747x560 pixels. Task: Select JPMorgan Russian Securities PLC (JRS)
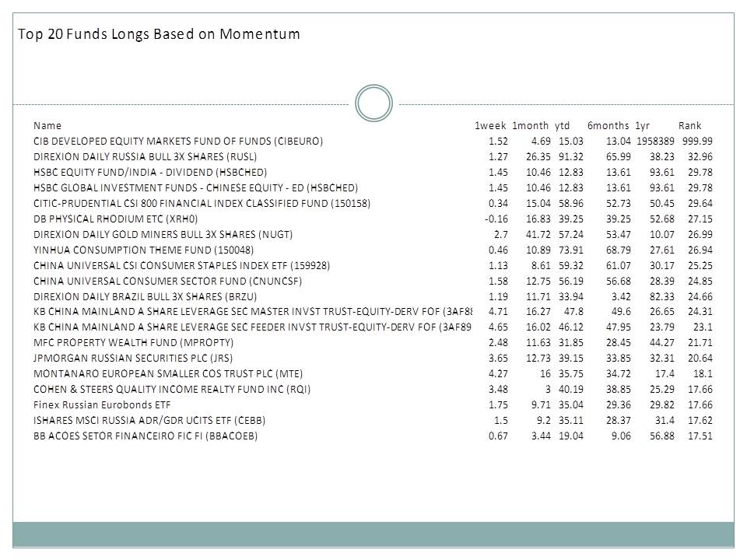133,358
